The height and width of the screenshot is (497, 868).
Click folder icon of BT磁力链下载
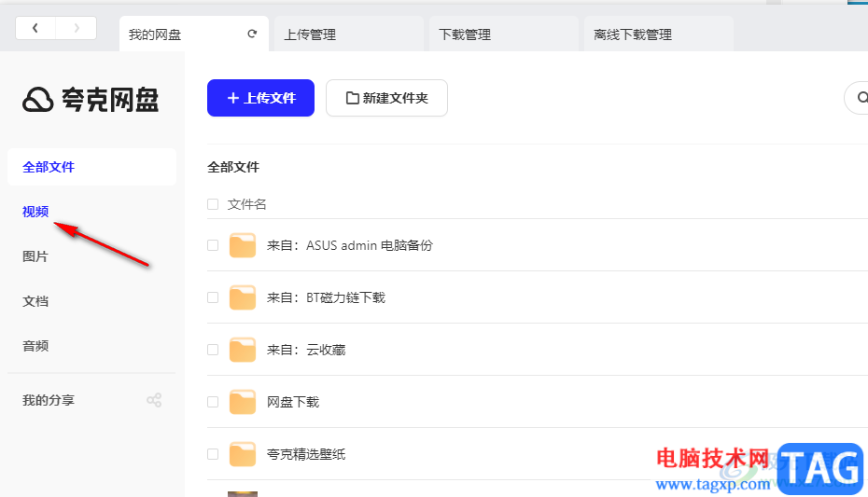click(243, 297)
